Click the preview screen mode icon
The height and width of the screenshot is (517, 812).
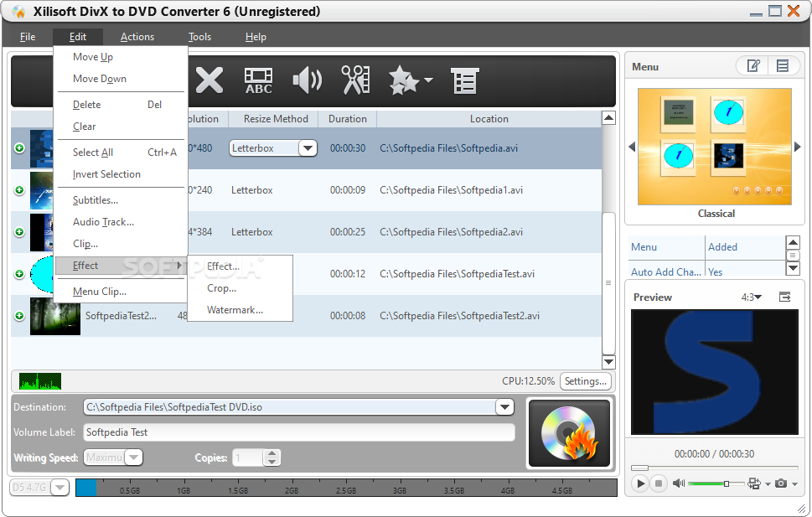tap(754, 483)
